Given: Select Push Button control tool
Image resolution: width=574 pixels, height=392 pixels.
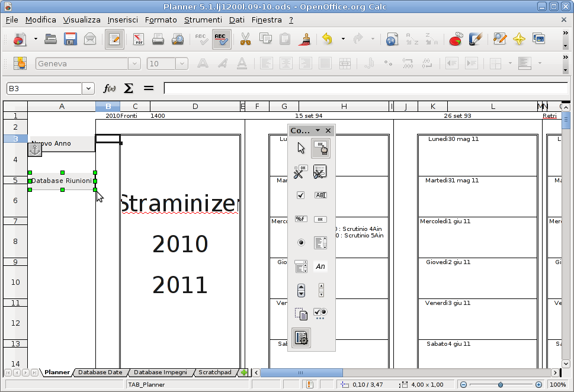Looking at the screenshot, I should (320, 219).
